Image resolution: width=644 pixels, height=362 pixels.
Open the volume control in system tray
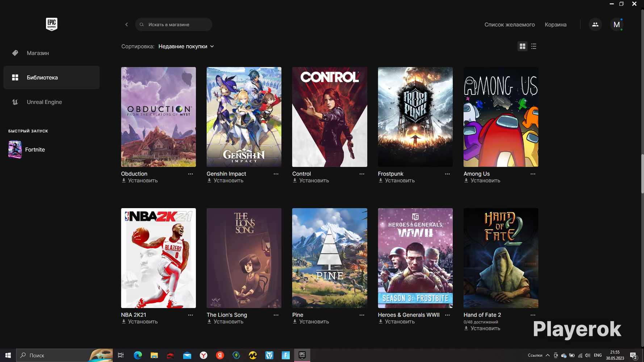pyautogui.click(x=587, y=355)
